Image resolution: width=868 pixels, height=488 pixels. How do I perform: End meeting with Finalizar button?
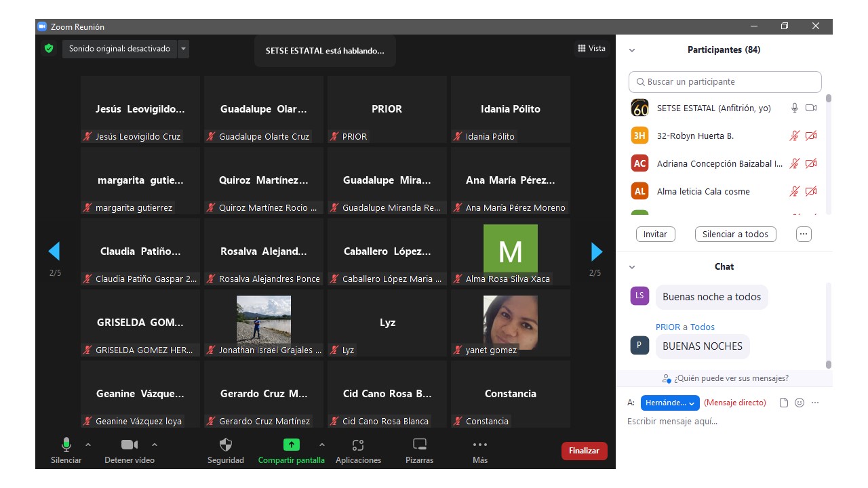[x=585, y=451]
